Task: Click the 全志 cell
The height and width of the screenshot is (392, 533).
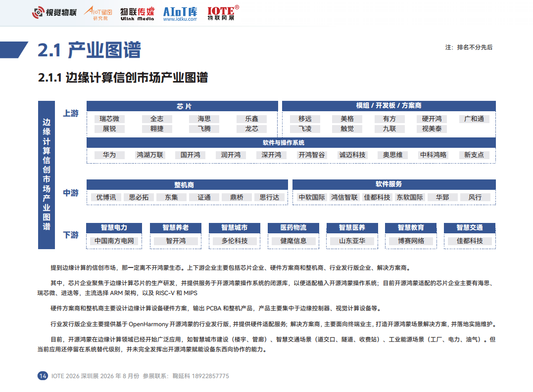Action: [157, 119]
